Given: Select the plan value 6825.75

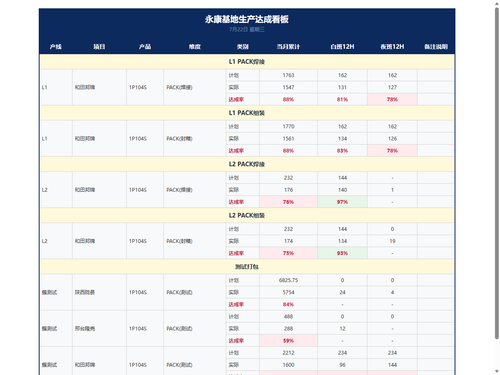Looking at the screenshot, I should tap(288, 280).
